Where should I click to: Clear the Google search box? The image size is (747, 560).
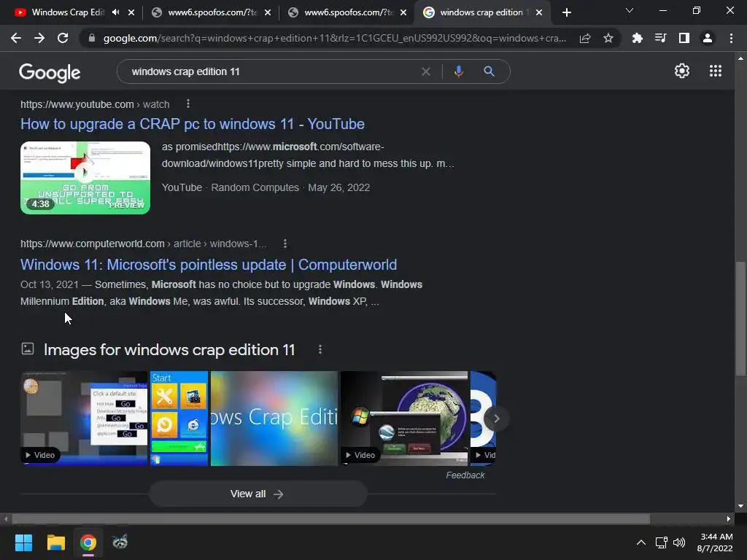click(426, 71)
